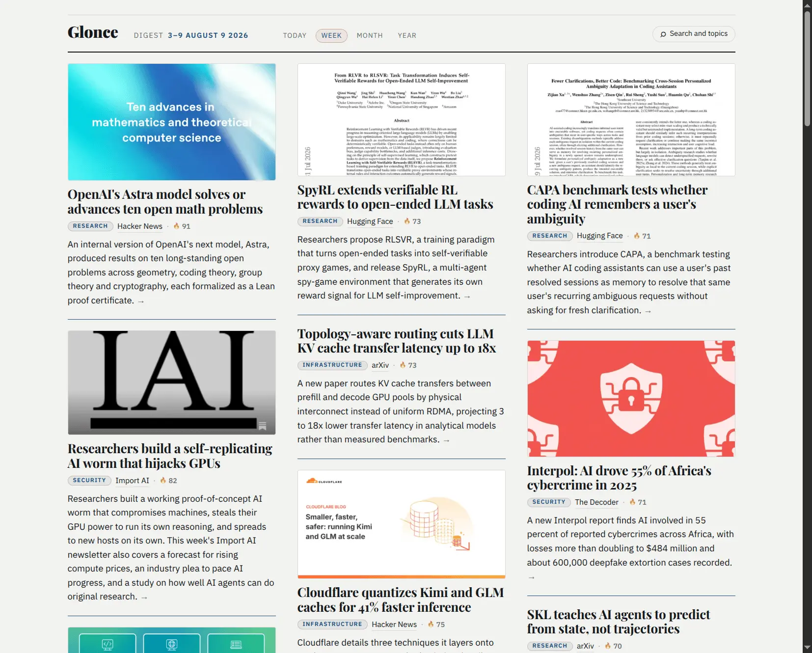812x653 pixels.
Task: Click flame icon beside score 75
Action: [x=431, y=624]
